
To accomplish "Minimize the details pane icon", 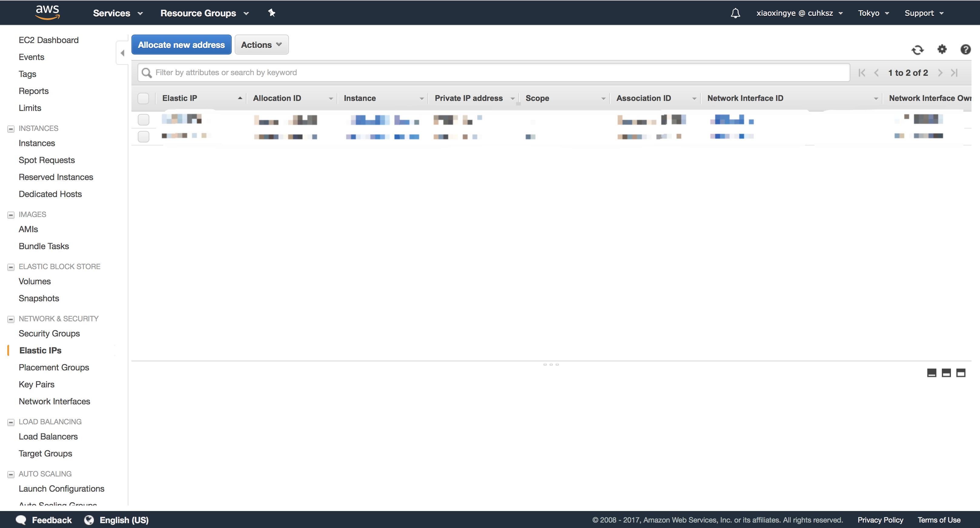I will (931, 373).
